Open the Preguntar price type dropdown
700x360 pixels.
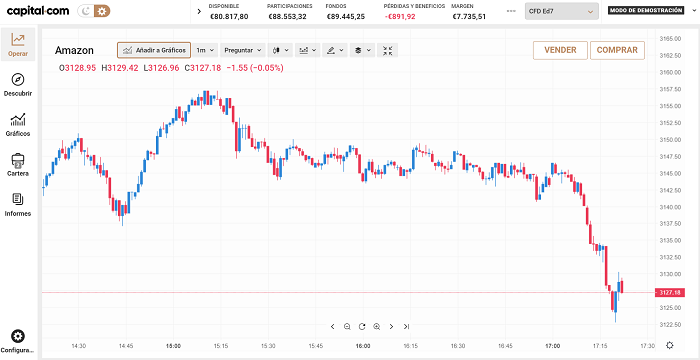[x=243, y=50]
